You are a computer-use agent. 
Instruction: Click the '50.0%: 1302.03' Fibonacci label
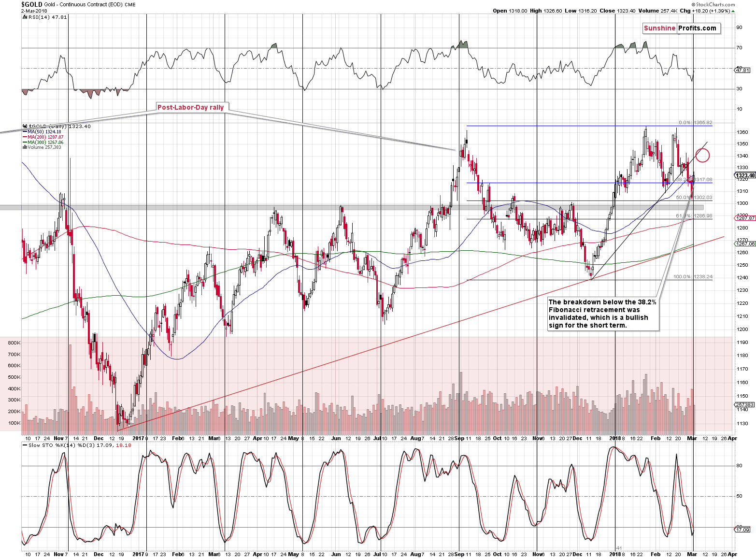pos(694,198)
